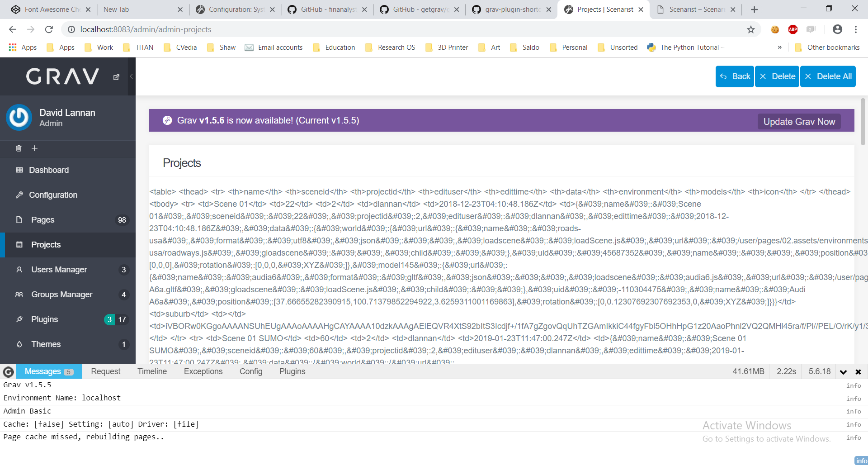This screenshot has width=868, height=466.
Task: Switch to debugbar Exceptions tab
Action: (203, 371)
